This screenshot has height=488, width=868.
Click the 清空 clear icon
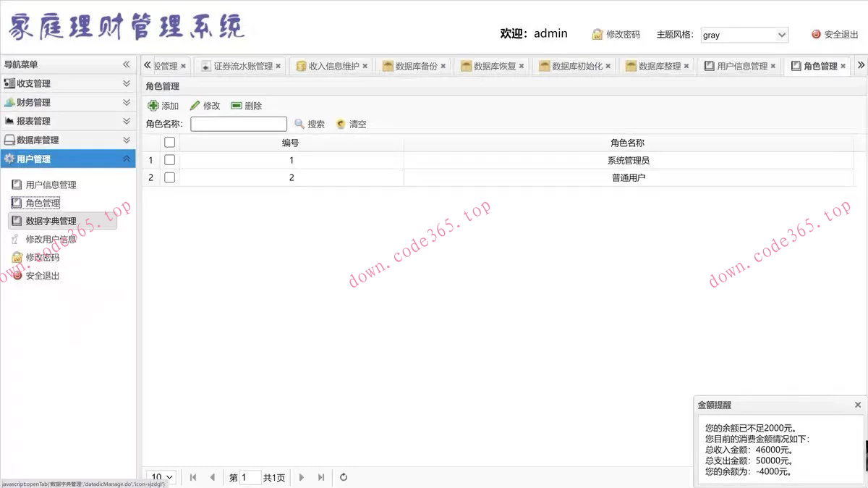coord(339,124)
